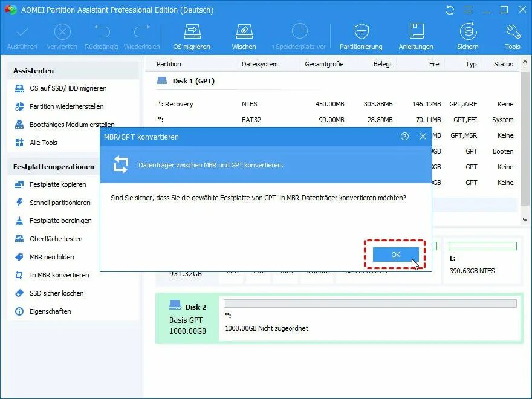Select the Wischen disk wipe tool
This screenshot has width=532, height=399.
pos(244,34)
